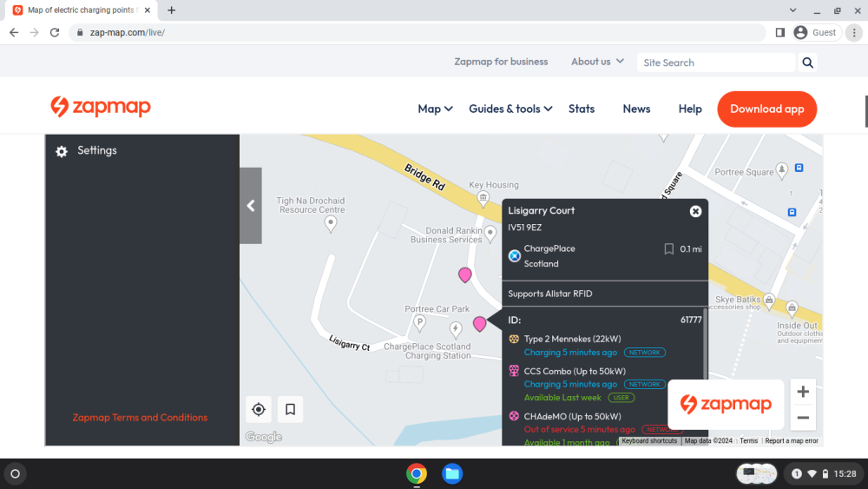Bookmark the Lisigarry Court charge point
Screen dimensions: 868x489
[668, 249]
